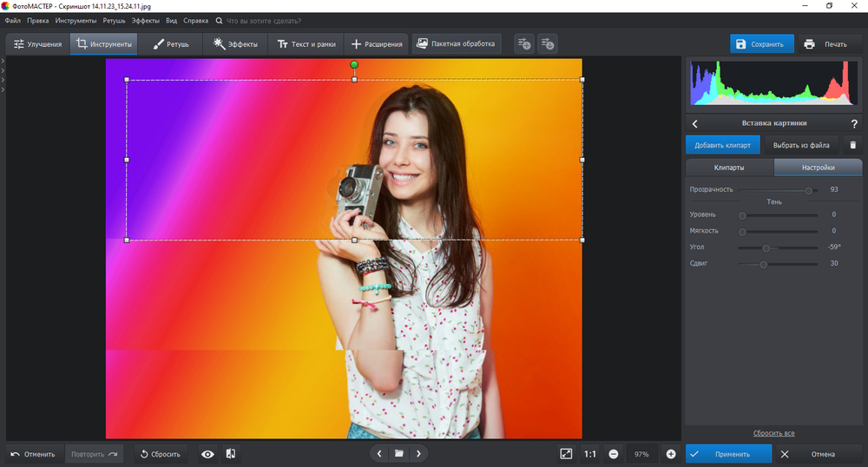
Task: Set zoom to 1:1 scale
Action: pyautogui.click(x=590, y=454)
